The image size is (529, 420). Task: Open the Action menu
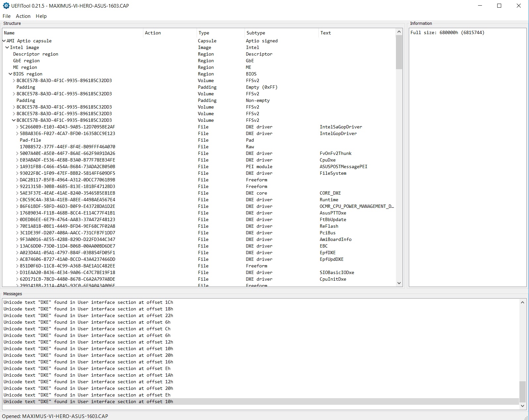point(23,16)
